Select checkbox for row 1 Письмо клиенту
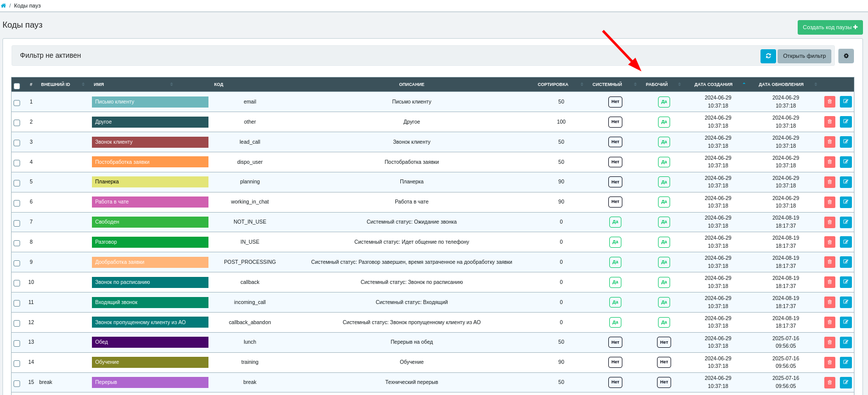Viewport: 868px width, 395px height. point(17,103)
